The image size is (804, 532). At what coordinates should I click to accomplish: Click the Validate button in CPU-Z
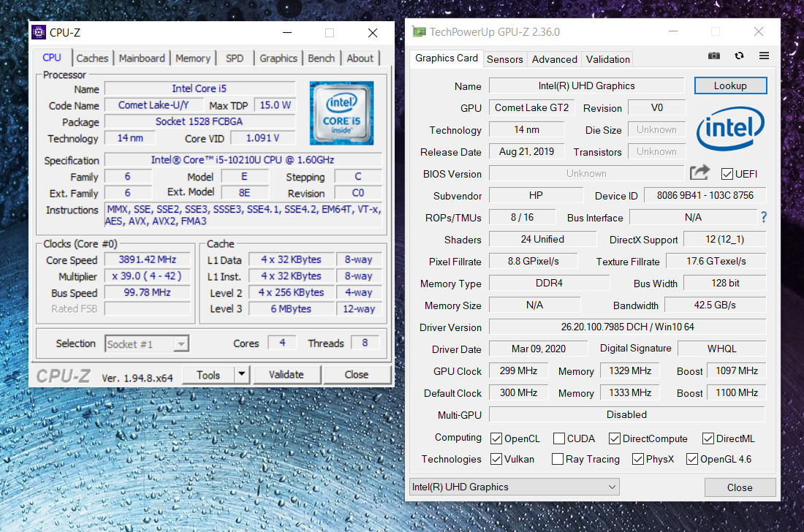(286, 375)
